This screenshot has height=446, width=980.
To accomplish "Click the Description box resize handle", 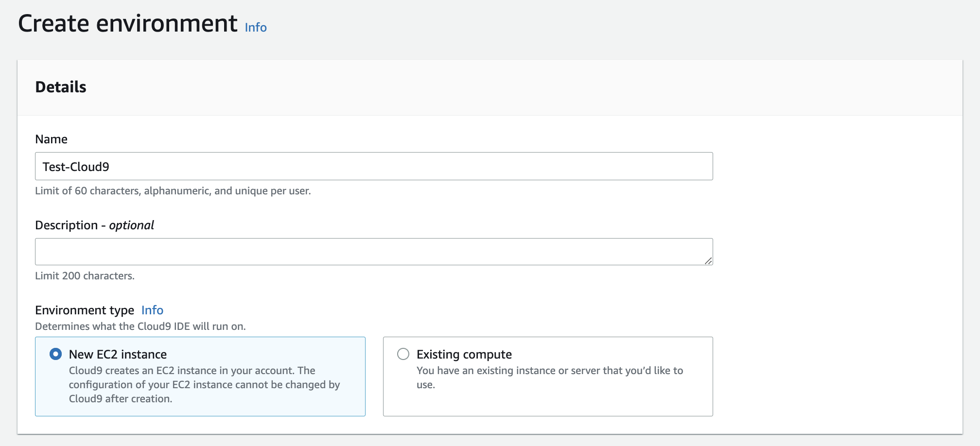I will click(x=708, y=261).
